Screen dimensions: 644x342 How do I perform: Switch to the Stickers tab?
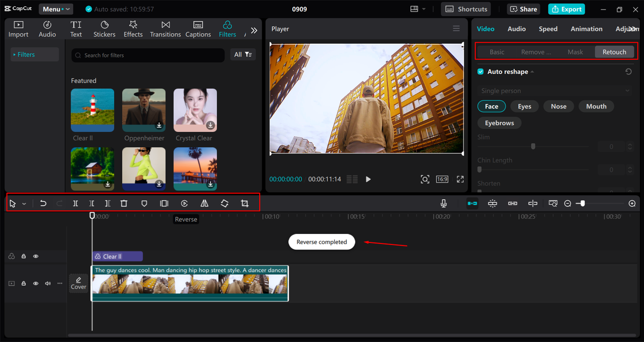pyautogui.click(x=104, y=29)
